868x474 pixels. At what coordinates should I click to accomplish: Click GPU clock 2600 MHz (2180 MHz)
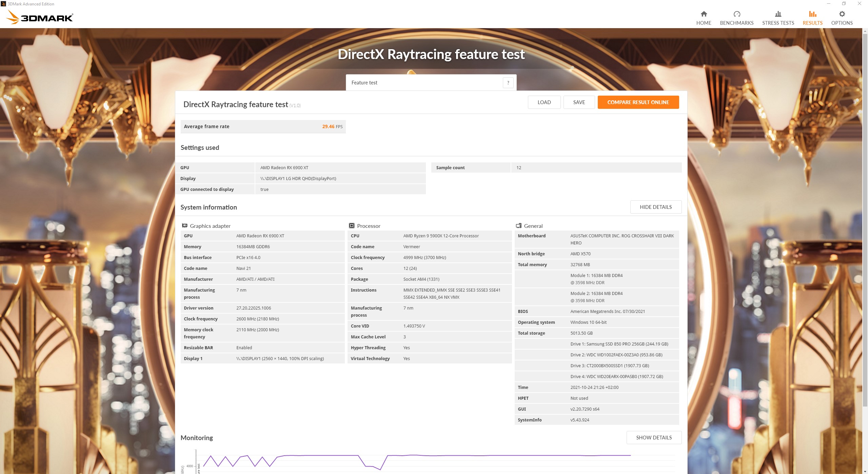click(x=258, y=319)
